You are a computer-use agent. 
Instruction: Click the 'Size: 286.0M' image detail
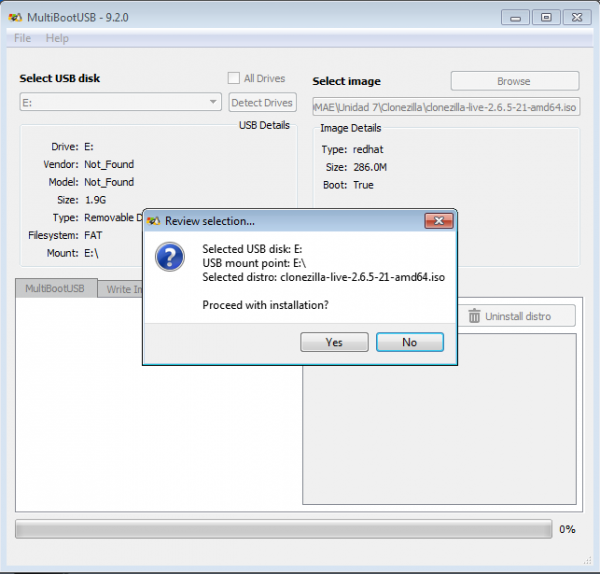(x=356, y=167)
